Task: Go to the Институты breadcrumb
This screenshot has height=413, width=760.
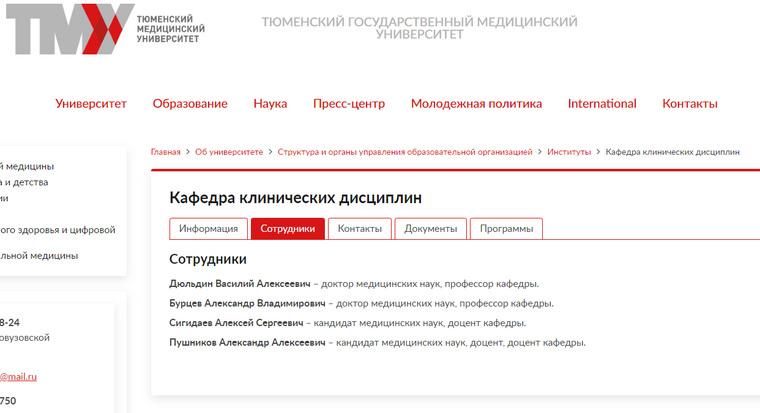Action: (x=569, y=152)
